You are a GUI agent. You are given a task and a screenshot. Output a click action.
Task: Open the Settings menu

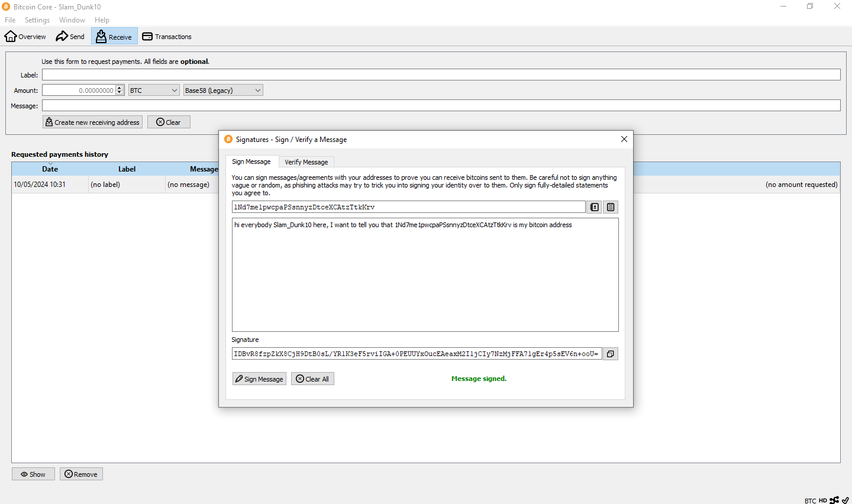pyautogui.click(x=37, y=20)
